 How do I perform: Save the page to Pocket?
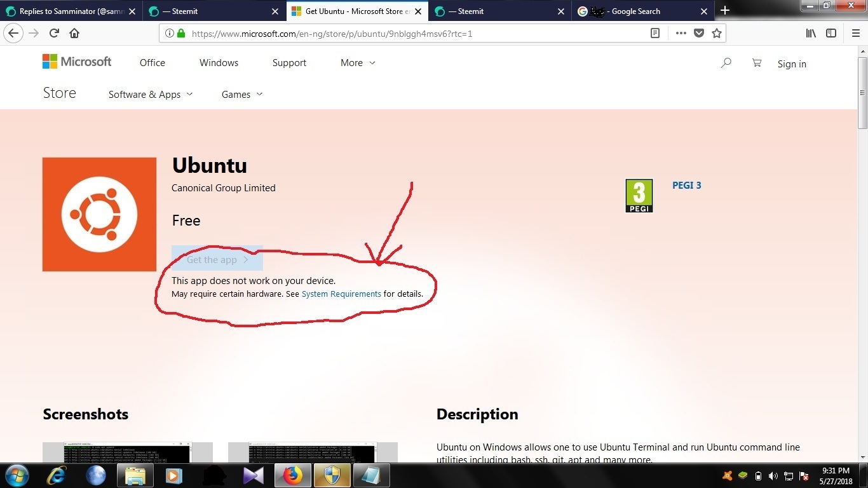tap(699, 34)
